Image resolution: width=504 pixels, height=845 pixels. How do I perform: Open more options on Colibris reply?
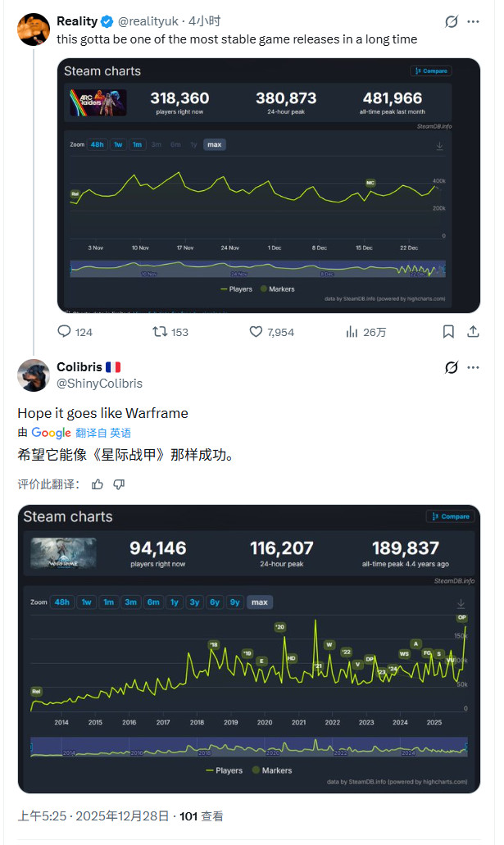[x=474, y=367]
